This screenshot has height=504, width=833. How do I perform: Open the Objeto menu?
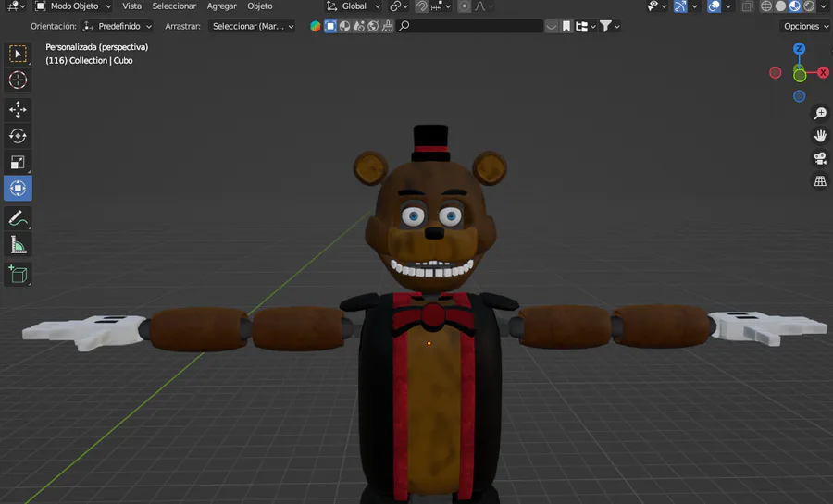click(260, 6)
